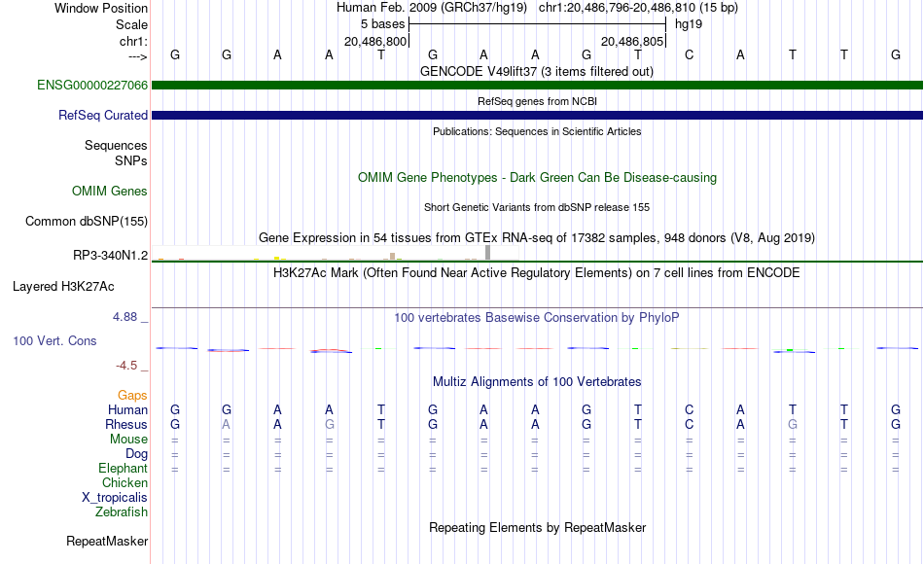
Task: Open 'Publications: Sequences in Scientific Articles' title
Action: pyautogui.click(x=537, y=131)
